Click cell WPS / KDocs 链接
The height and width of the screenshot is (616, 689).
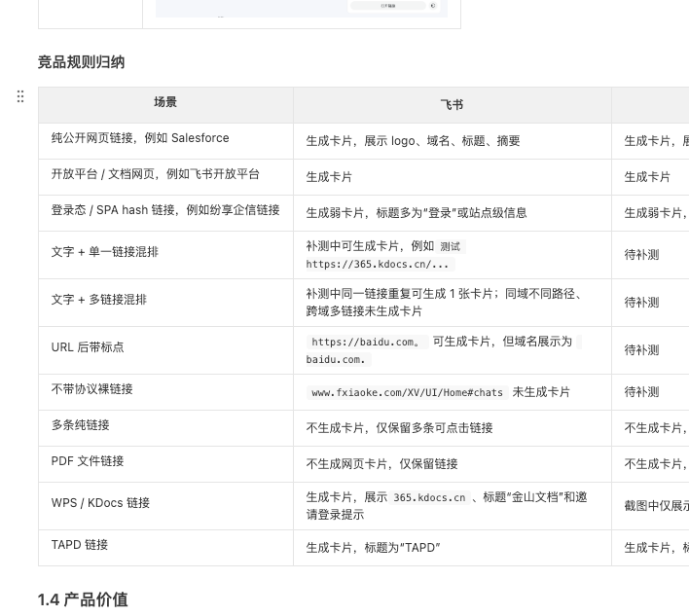165,506
